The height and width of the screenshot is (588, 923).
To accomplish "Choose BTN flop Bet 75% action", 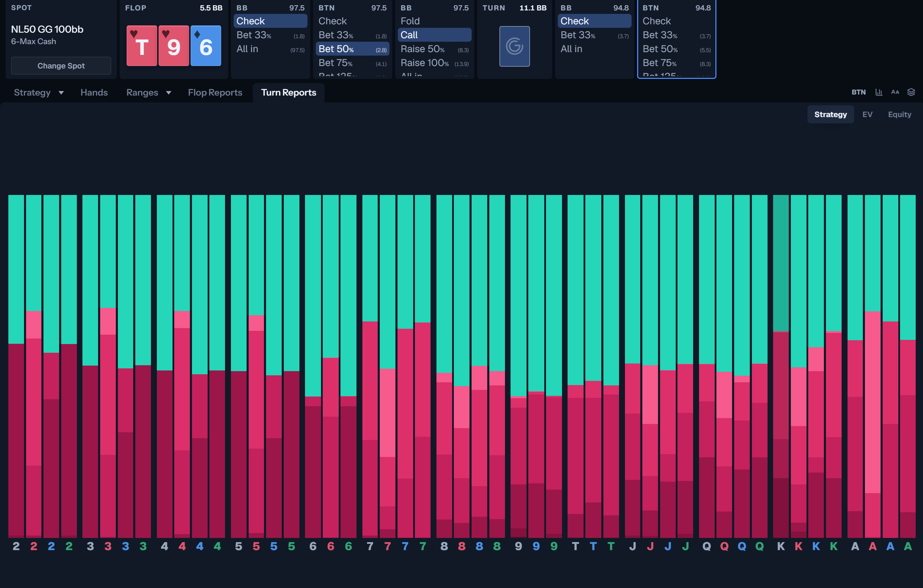I will click(352, 63).
